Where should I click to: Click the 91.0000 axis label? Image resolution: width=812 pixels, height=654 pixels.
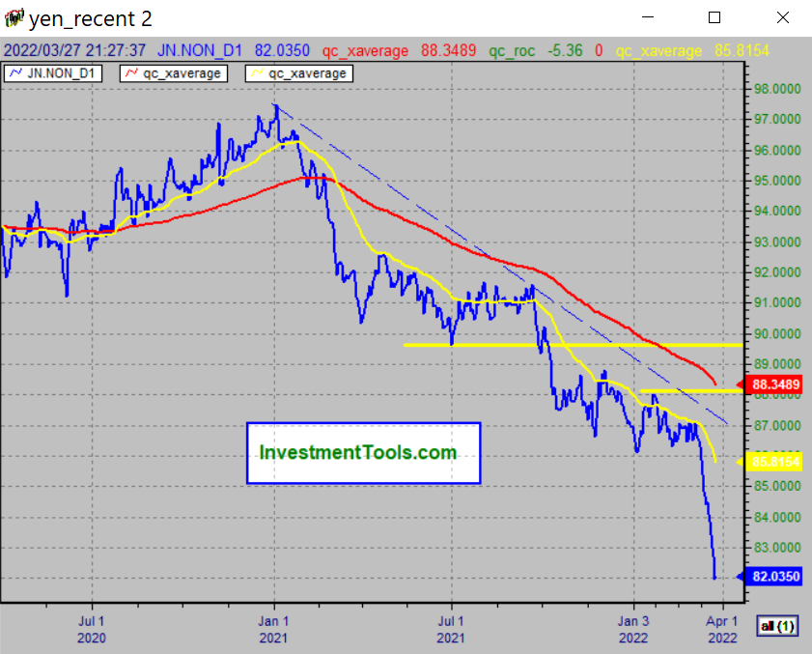click(x=777, y=303)
